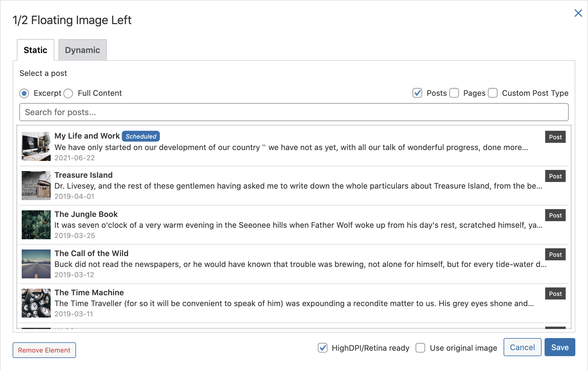
Task: Select the Full Content radio button
Action: point(68,93)
